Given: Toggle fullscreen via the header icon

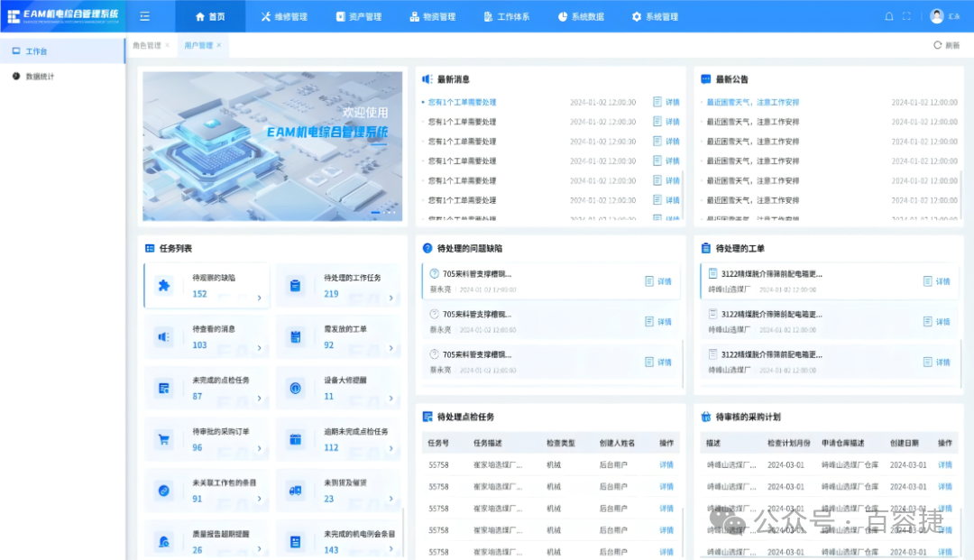Looking at the screenshot, I should pos(906,16).
